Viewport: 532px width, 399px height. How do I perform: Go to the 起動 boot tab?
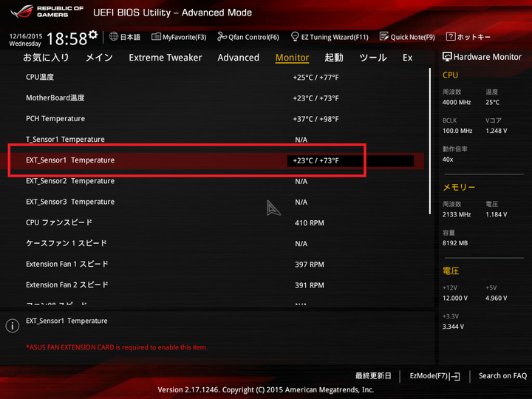coord(334,58)
